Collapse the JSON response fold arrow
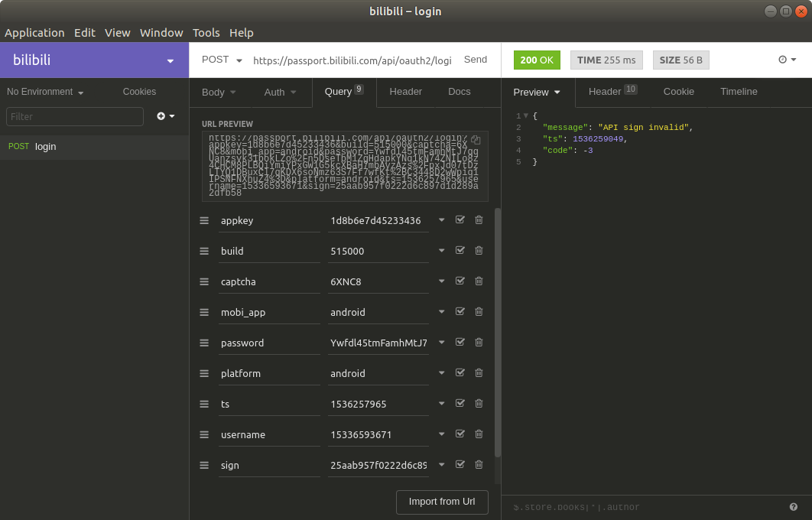Image resolution: width=812 pixels, height=520 pixels. [x=526, y=115]
